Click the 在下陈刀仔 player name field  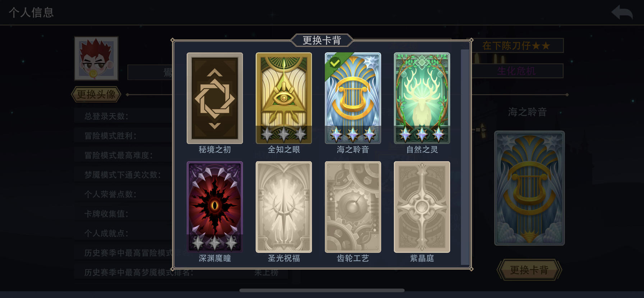pos(516,46)
